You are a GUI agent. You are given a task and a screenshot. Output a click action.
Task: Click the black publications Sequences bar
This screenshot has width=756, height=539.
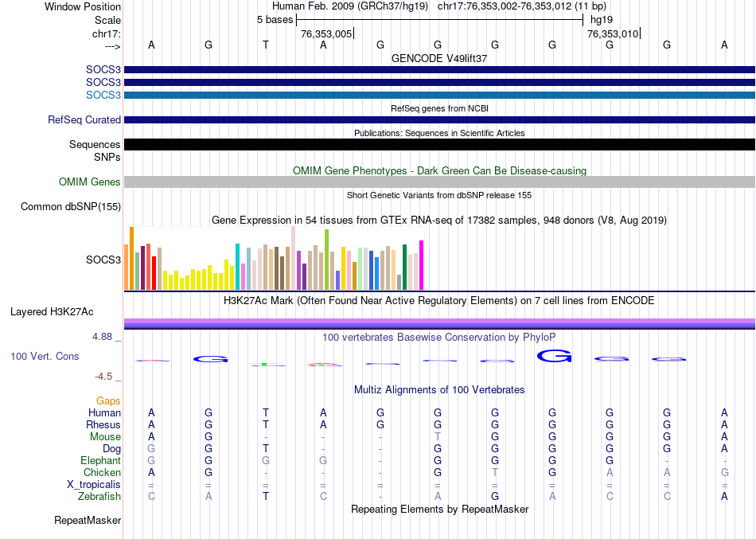[439, 144]
